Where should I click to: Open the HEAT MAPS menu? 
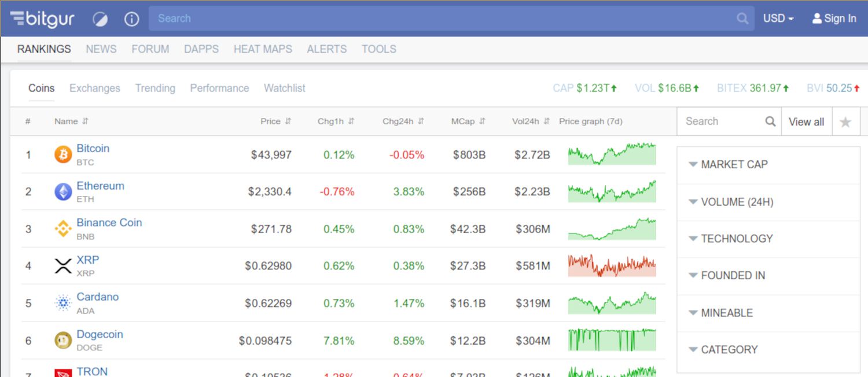[263, 49]
